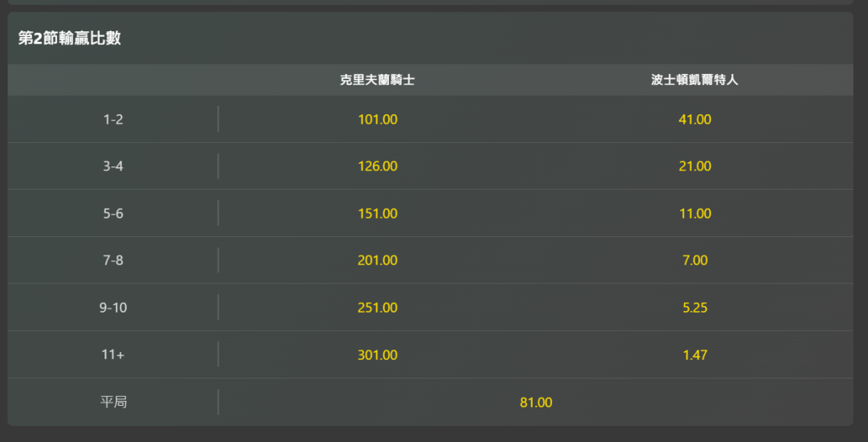Screen dimensions: 868x442
Task: Add 克里夫蘭騎士 5-6 odds 151.00 to betslip
Action: [378, 214]
